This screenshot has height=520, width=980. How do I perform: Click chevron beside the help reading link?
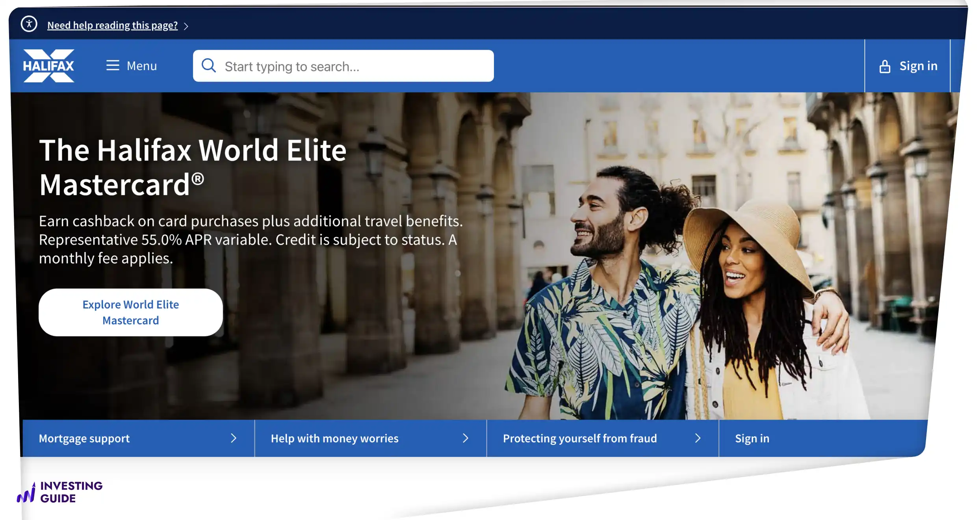point(186,26)
